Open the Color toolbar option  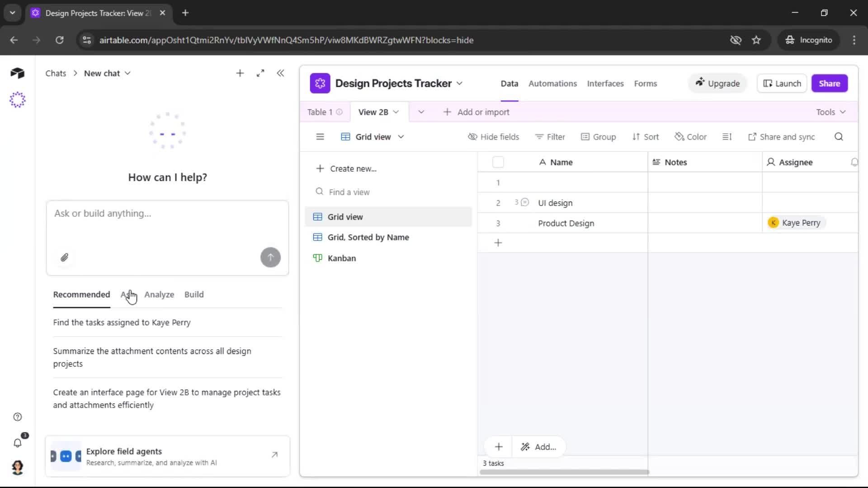pos(691,136)
